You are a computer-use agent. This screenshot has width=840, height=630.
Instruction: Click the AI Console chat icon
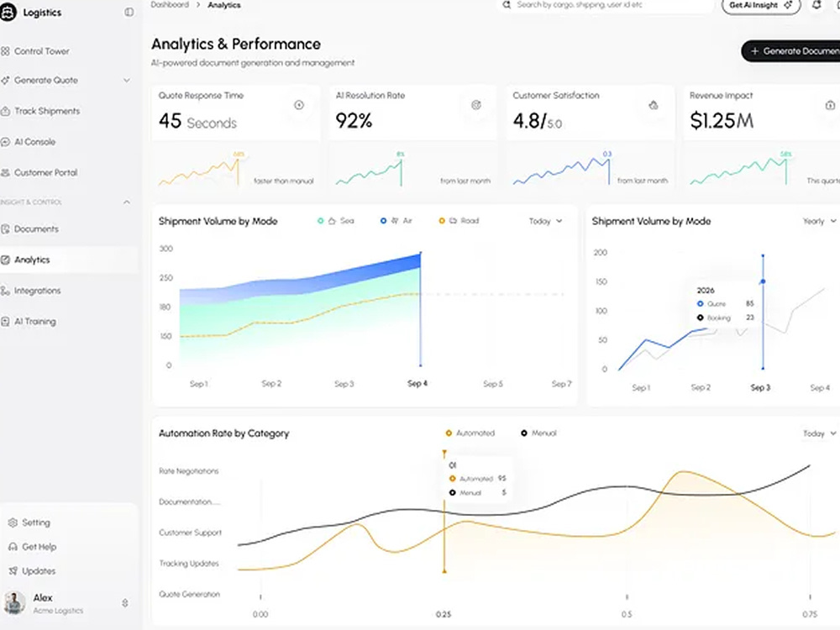click(5, 142)
